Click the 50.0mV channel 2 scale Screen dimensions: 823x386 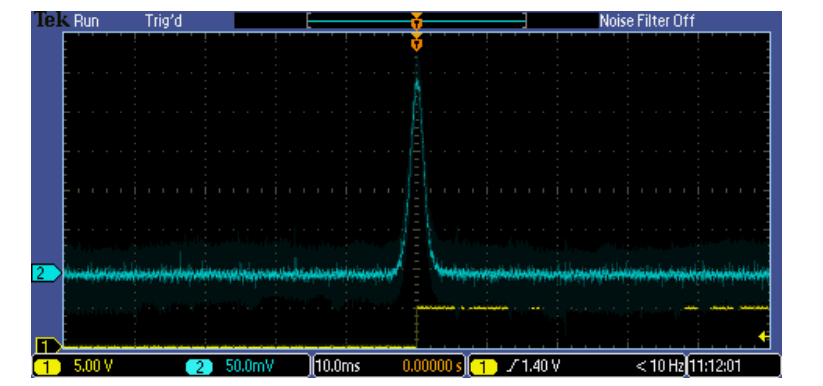click(250, 366)
